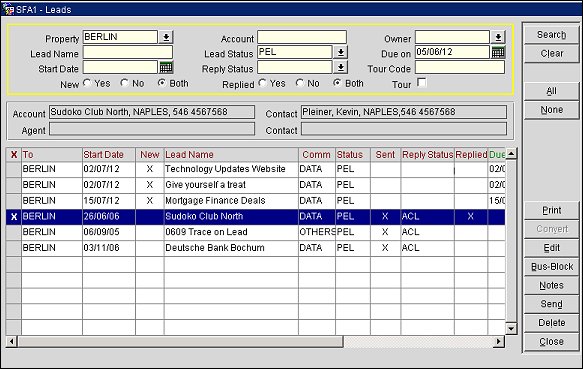Mark the Deutsche Bank Bochum row selector
583x369 pixels.
click(x=14, y=248)
